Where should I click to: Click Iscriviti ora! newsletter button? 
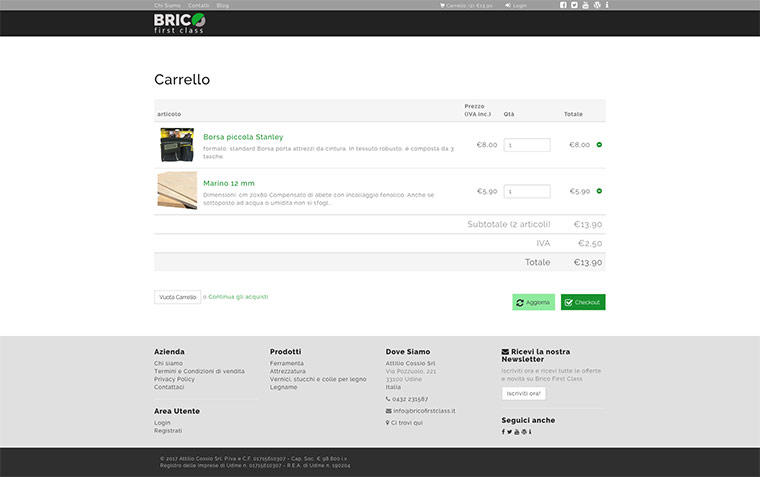[523, 394]
